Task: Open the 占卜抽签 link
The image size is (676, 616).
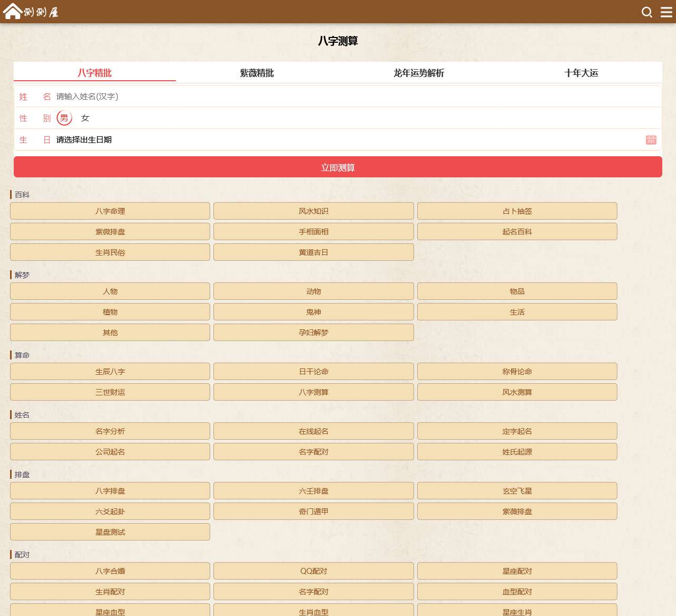Action: [x=517, y=211]
